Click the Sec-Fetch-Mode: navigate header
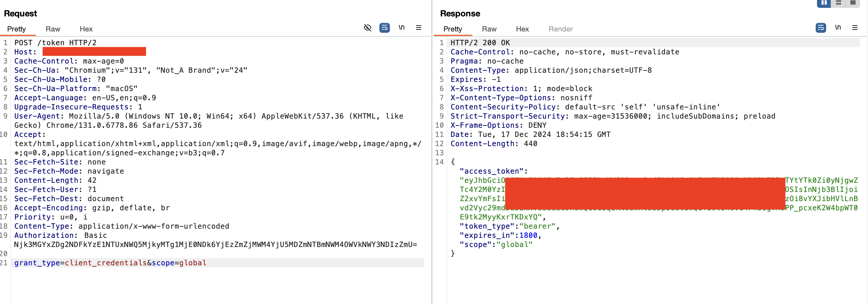Image resolution: width=868 pixels, height=304 pixels. click(69, 171)
